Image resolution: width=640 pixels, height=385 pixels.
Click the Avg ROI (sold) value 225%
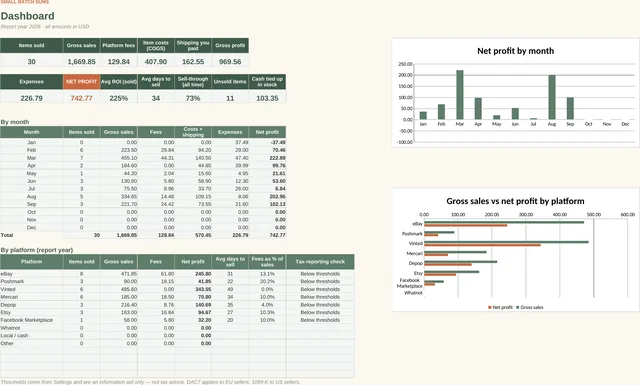coord(119,98)
